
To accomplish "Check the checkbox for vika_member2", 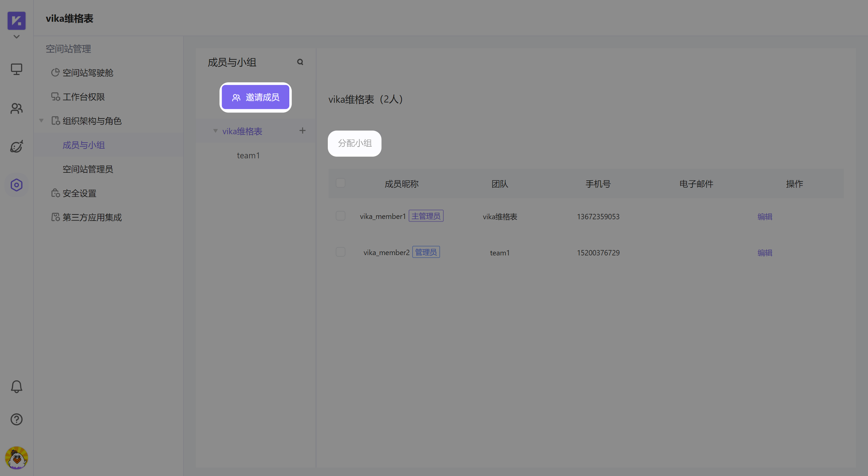I will (x=340, y=252).
